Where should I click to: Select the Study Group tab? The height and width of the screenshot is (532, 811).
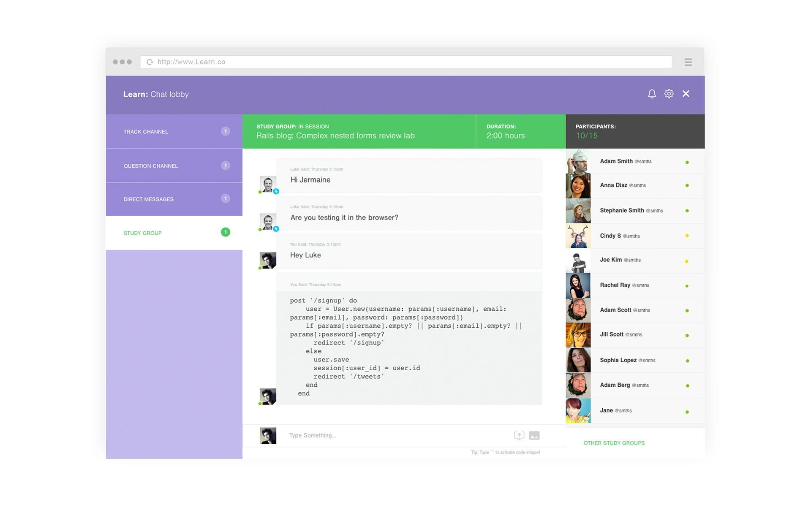point(174,233)
